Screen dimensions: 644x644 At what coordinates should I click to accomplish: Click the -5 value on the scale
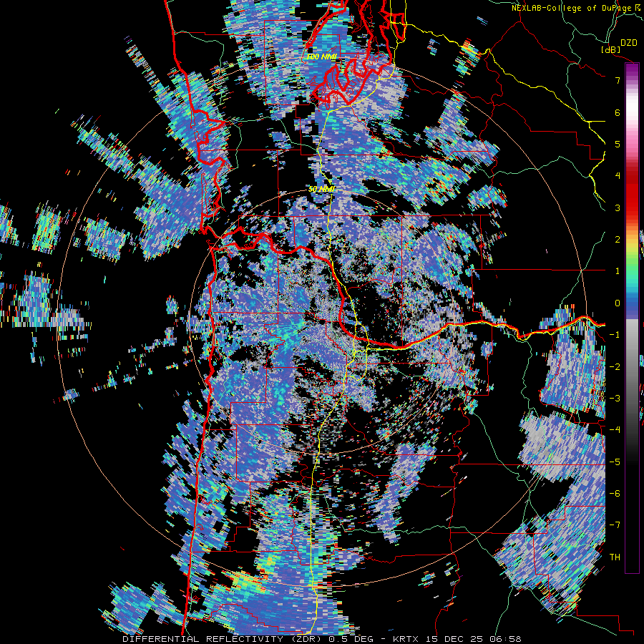click(x=615, y=462)
